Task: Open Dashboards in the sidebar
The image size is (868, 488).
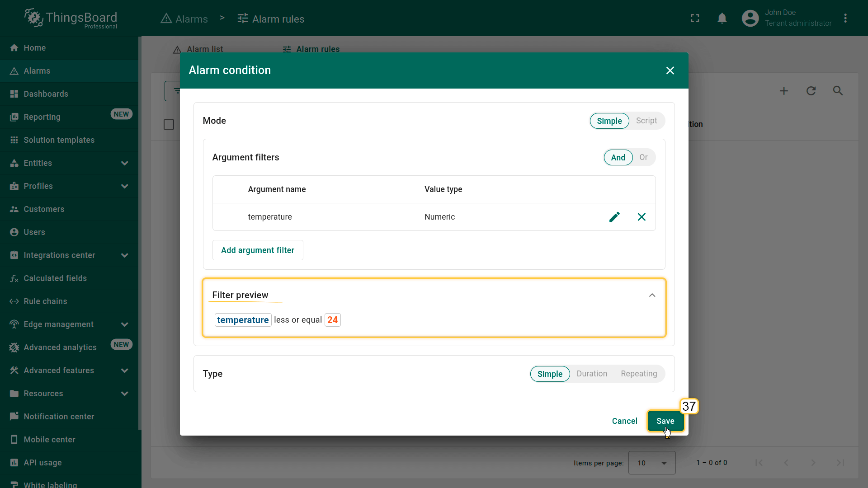Action: [46, 94]
